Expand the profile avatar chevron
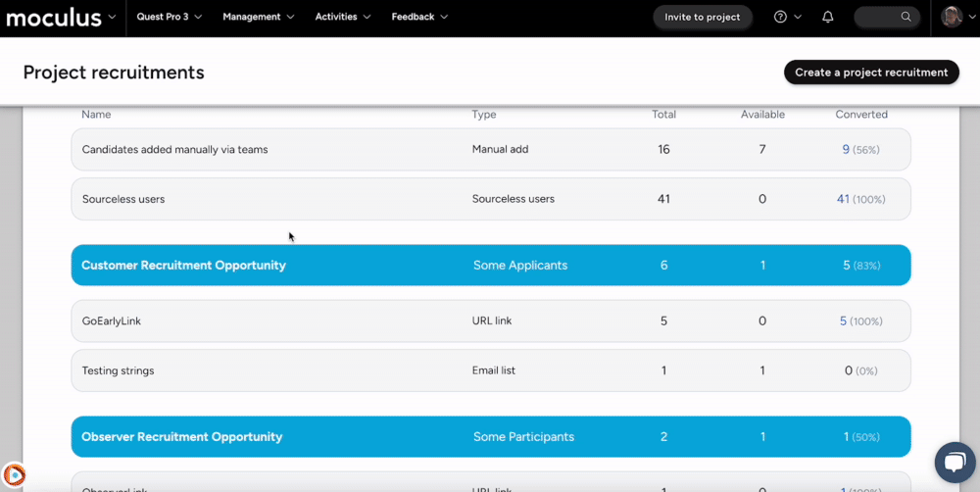The image size is (980, 492). click(972, 17)
